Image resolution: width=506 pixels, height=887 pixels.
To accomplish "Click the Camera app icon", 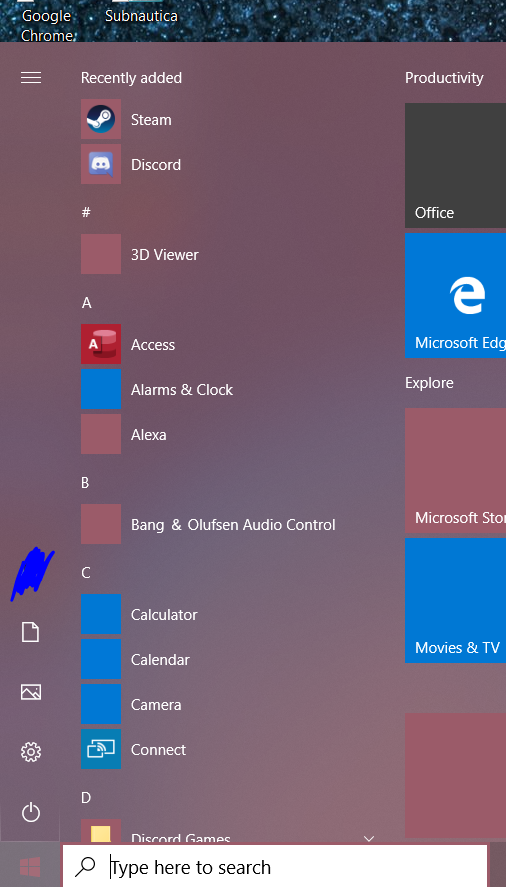I will (101, 704).
